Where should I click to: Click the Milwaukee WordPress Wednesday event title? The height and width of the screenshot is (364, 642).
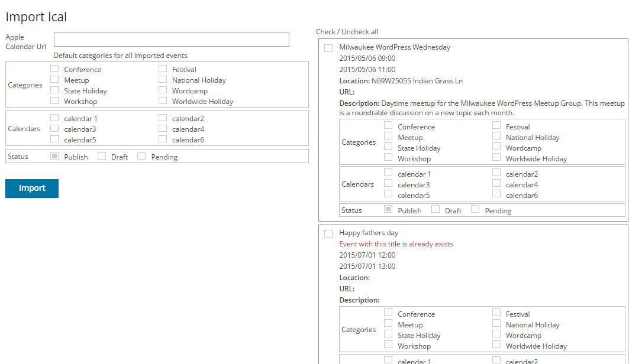point(395,47)
